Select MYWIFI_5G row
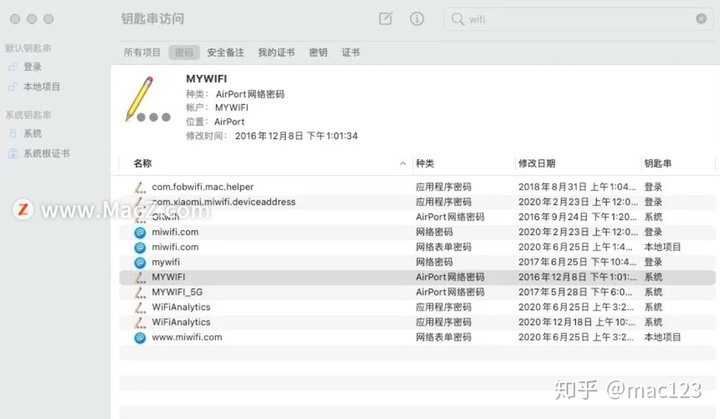 click(417, 292)
